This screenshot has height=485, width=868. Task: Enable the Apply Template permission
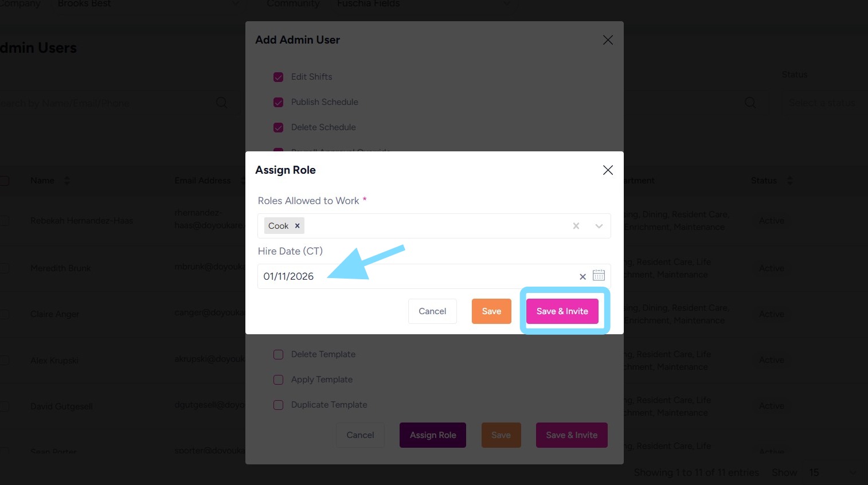click(x=279, y=380)
